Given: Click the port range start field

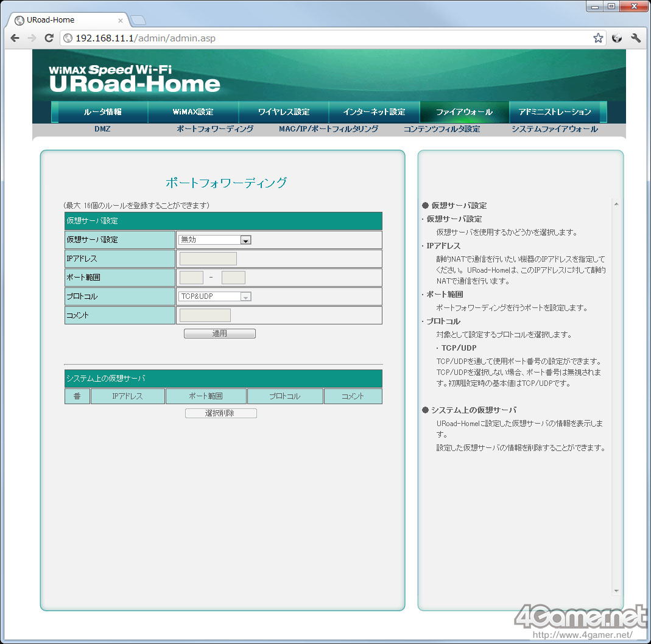Looking at the screenshot, I should click(x=191, y=278).
